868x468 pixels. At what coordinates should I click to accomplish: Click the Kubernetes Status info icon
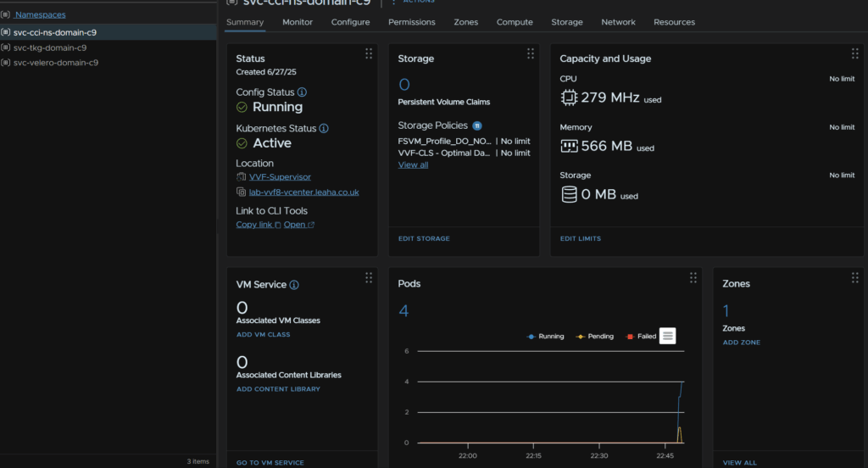324,128
